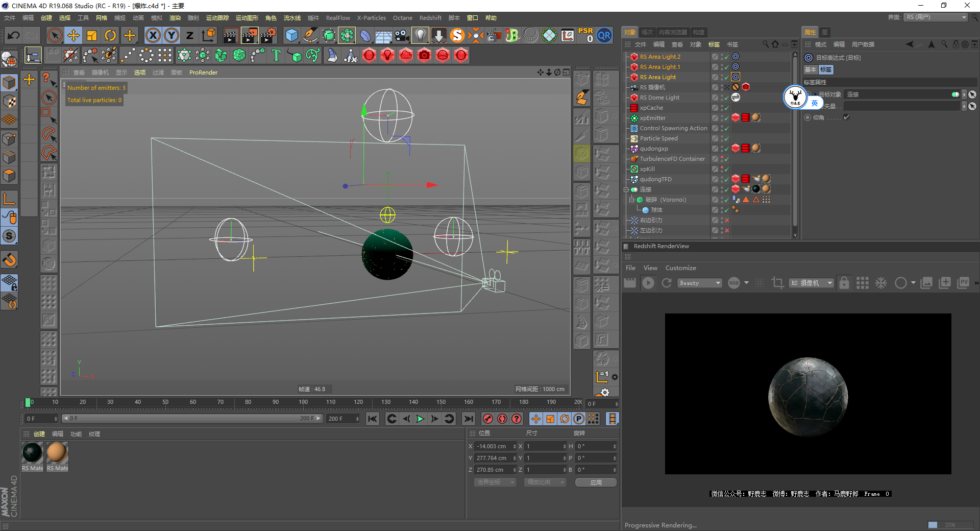Select the Move tool
980x531 pixels.
coord(73,35)
